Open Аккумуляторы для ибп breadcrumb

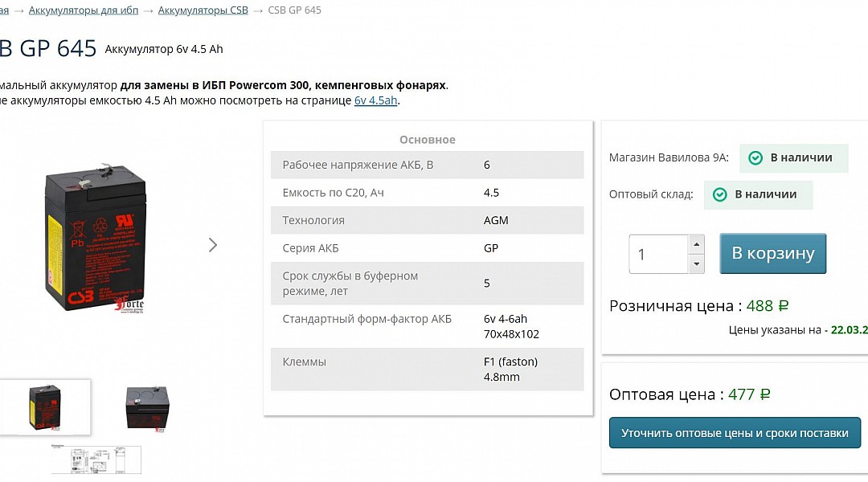pyautogui.click(x=84, y=10)
